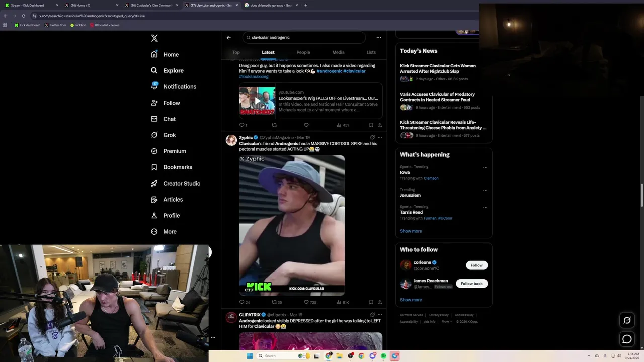
Task: Go back using the search page arrow
Action: [228, 37]
